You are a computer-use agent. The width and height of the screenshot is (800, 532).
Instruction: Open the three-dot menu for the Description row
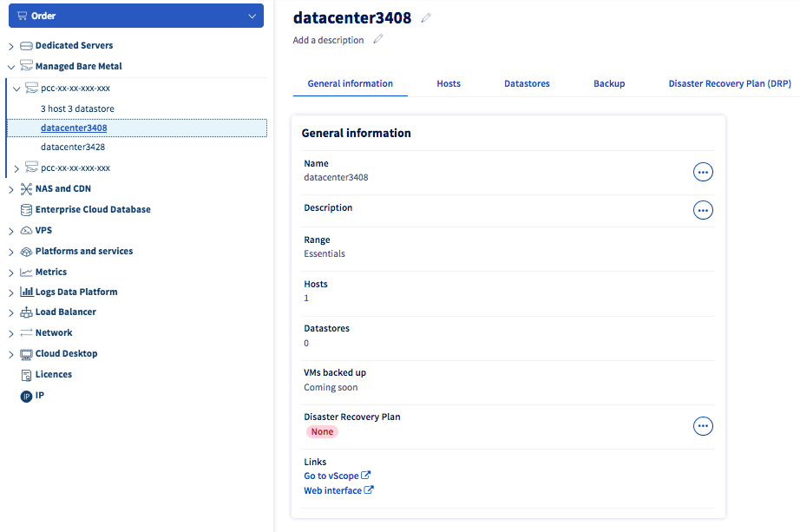[x=703, y=210]
